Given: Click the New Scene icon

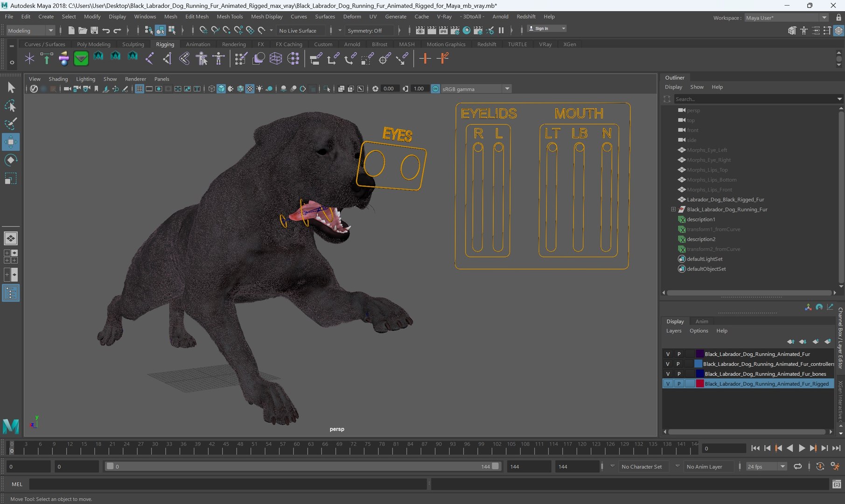Looking at the screenshot, I should coord(71,30).
